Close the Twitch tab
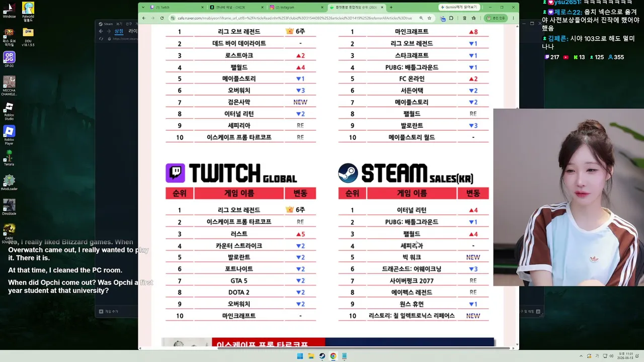 point(203,8)
